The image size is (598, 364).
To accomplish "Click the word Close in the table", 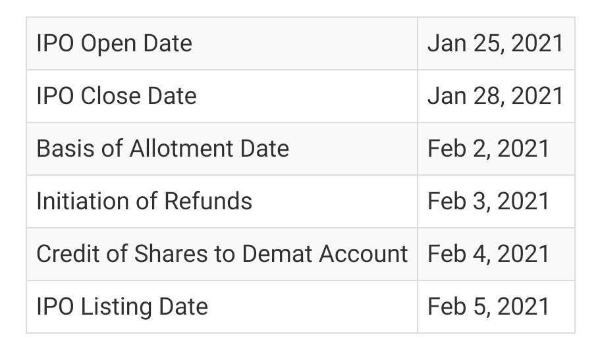I will pos(110,96).
